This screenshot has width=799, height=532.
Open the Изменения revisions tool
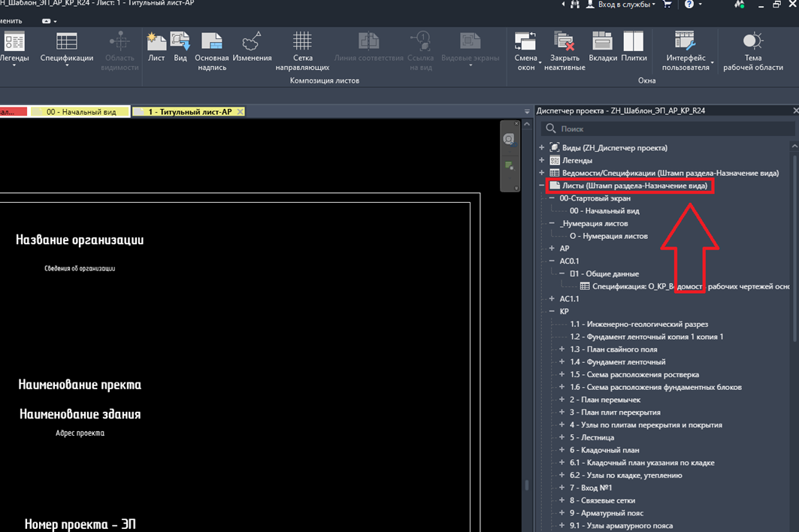252,47
